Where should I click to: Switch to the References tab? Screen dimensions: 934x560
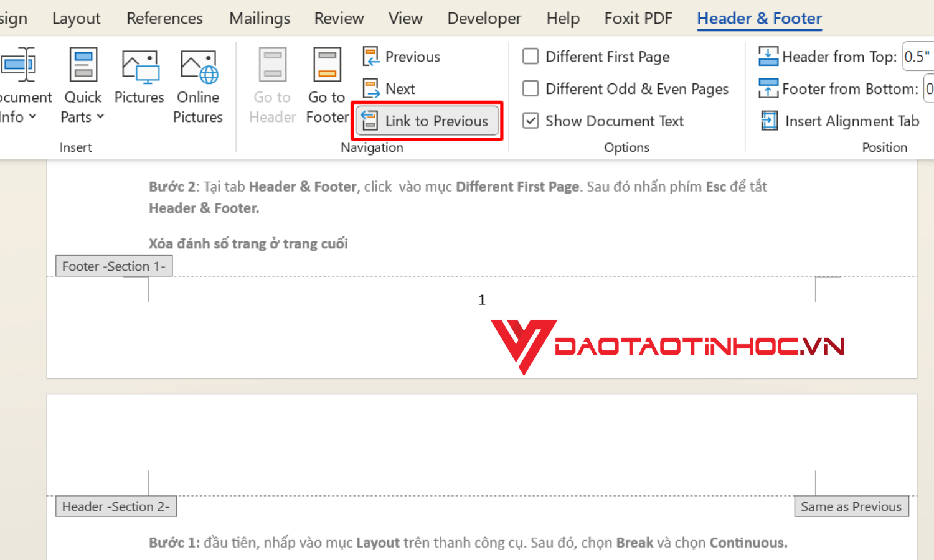tap(164, 18)
